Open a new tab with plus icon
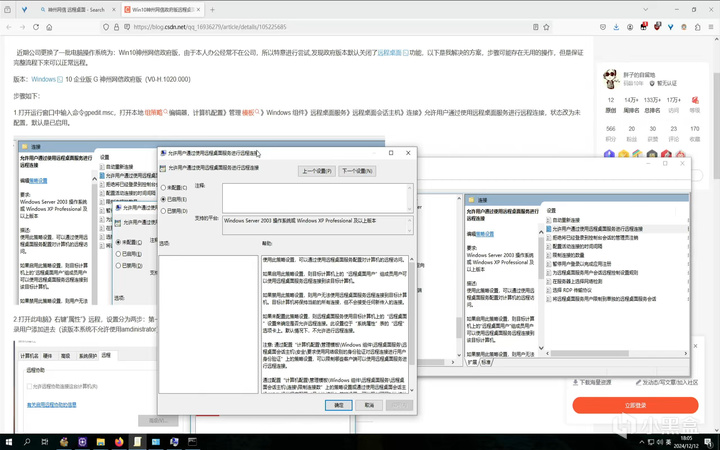Image resolution: width=720 pixels, height=450 pixels. coord(212,9)
